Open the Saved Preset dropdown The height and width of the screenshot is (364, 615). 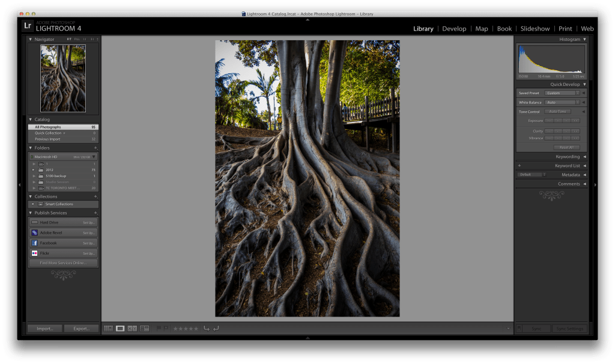(562, 93)
